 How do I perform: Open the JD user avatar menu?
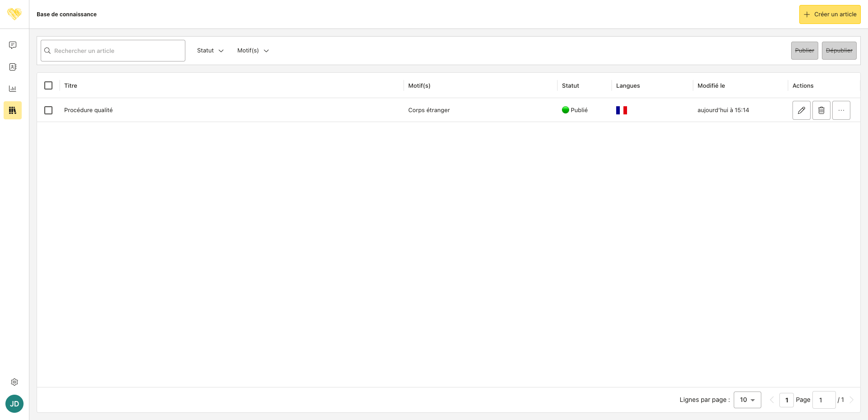(x=14, y=404)
